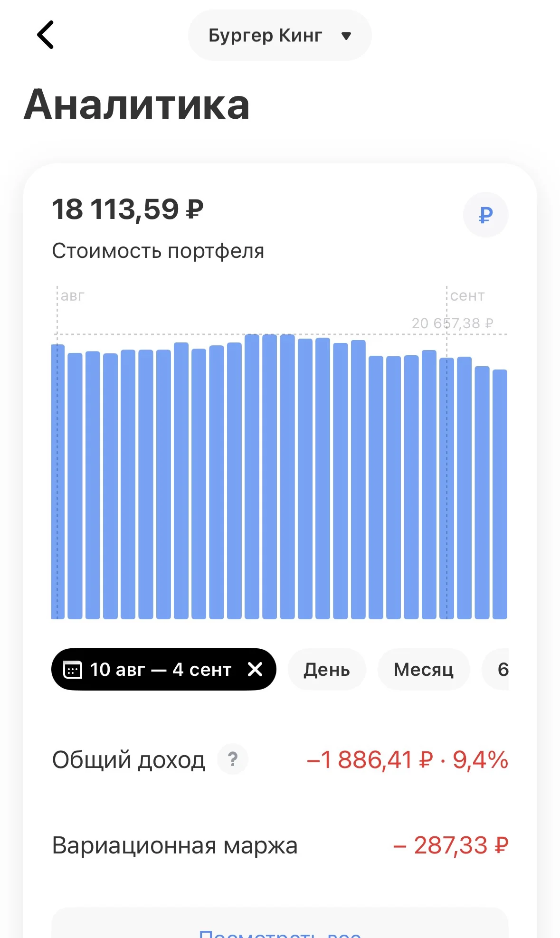The width and height of the screenshot is (560, 938).
Task: Select the День period chip
Action: coord(327,669)
